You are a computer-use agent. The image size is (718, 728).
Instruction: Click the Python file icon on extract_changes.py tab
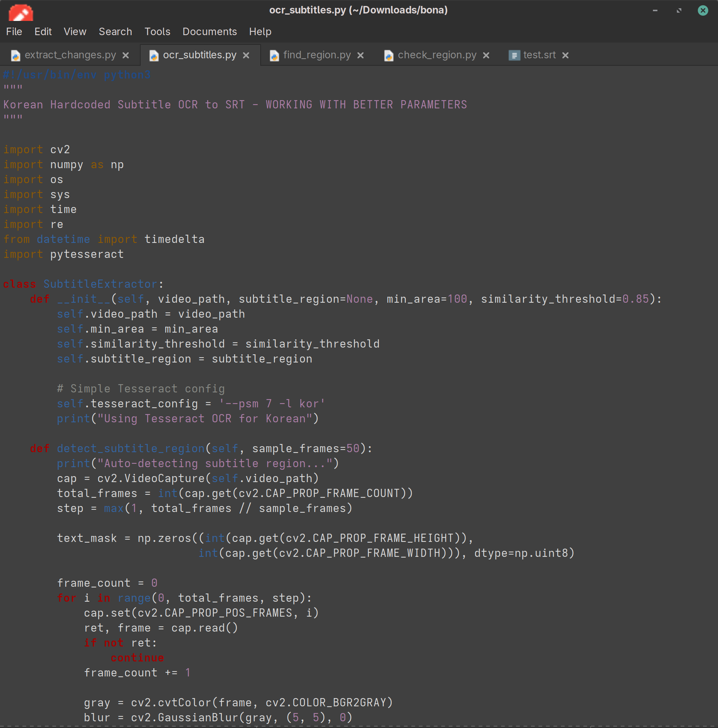point(15,55)
